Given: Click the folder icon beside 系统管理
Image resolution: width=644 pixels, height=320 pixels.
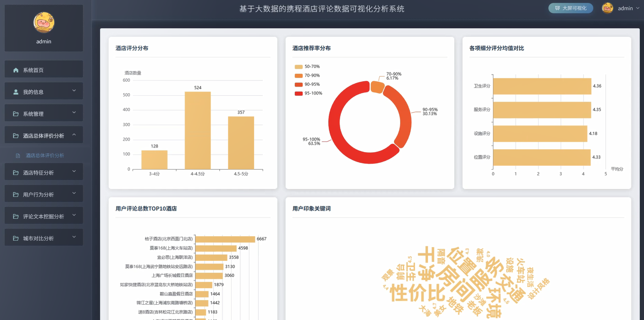Looking at the screenshot, I should click(16, 114).
